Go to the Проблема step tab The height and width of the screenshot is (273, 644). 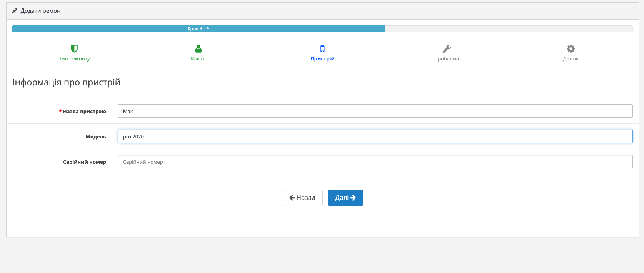tap(447, 53)
